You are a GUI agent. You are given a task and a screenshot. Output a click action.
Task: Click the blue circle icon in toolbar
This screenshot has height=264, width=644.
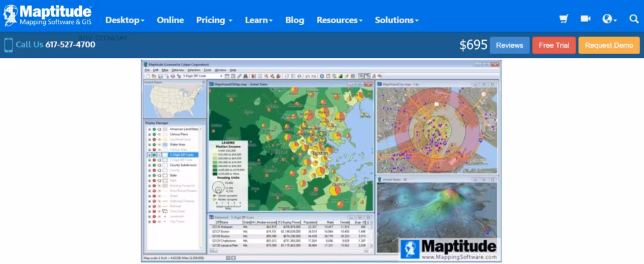[x=322, y=76]
